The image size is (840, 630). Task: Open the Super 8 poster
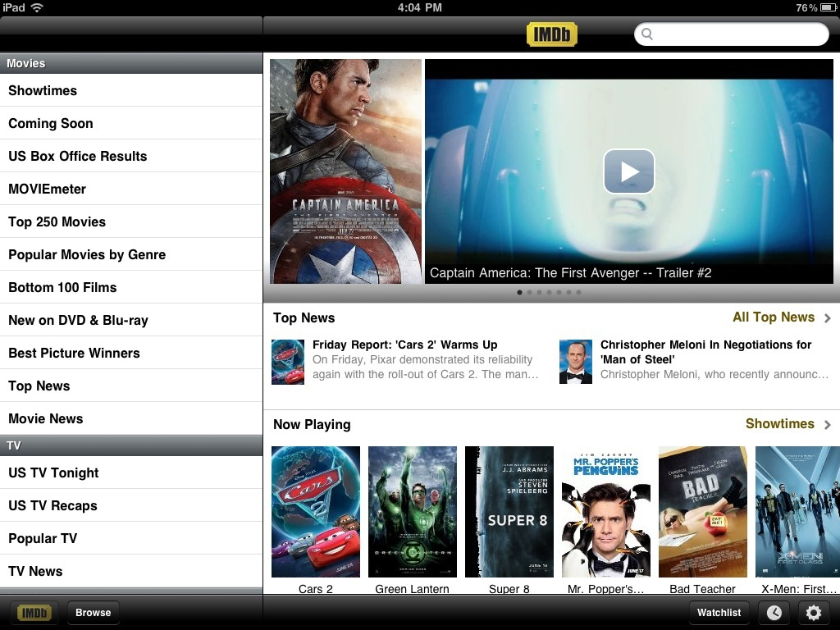(x=509, y=512)
